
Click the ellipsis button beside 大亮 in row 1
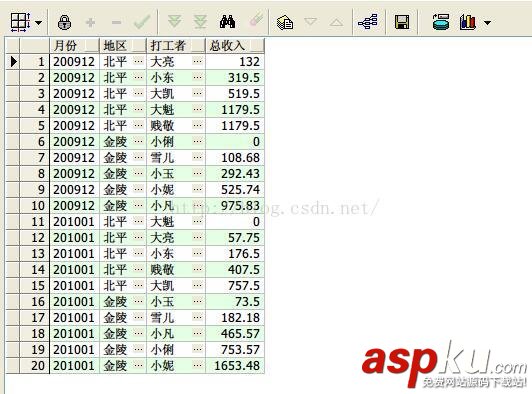tap(197, 61)
